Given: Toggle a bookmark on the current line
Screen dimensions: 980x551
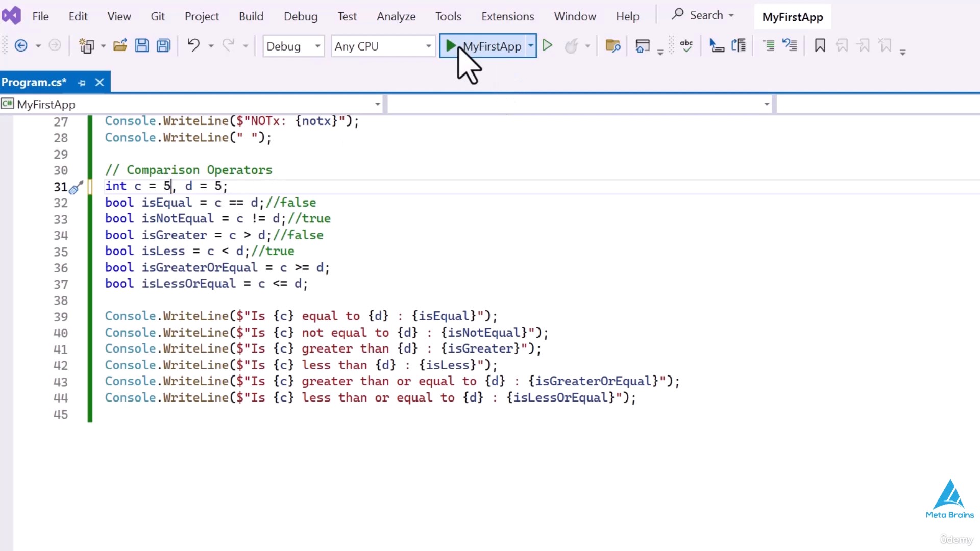Looking at the screenshot, I should click(x=820, y=46).
